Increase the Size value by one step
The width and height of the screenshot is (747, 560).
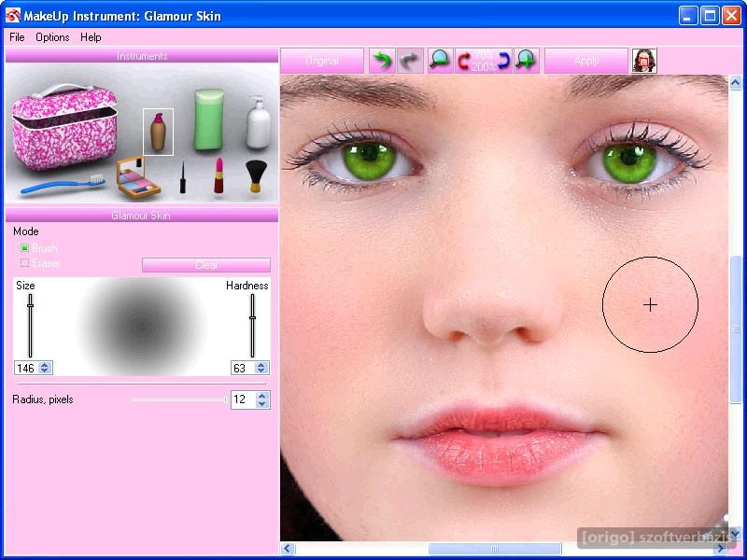tap(45, 365)
